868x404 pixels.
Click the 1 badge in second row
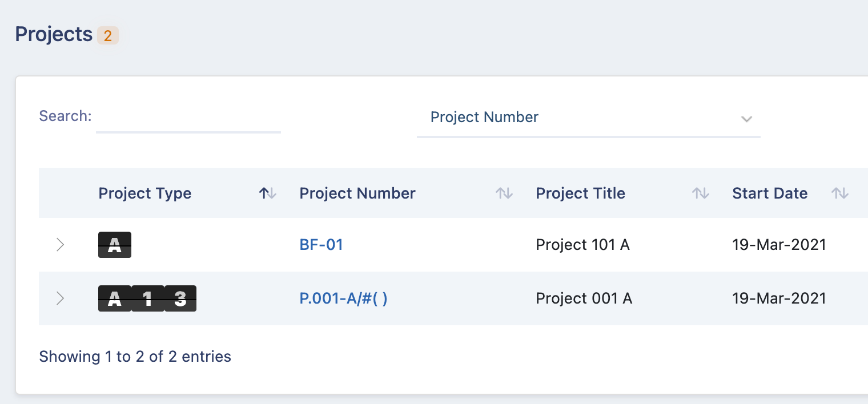148,298
